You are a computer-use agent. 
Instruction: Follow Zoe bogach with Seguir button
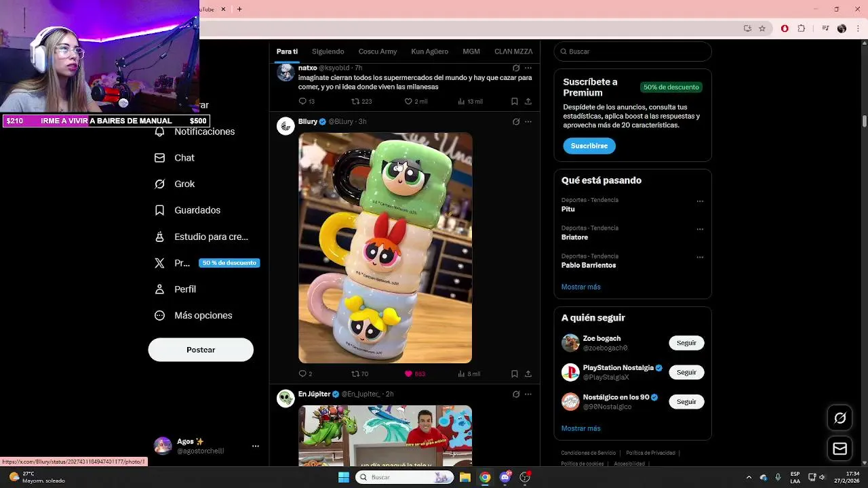[686, 343]
